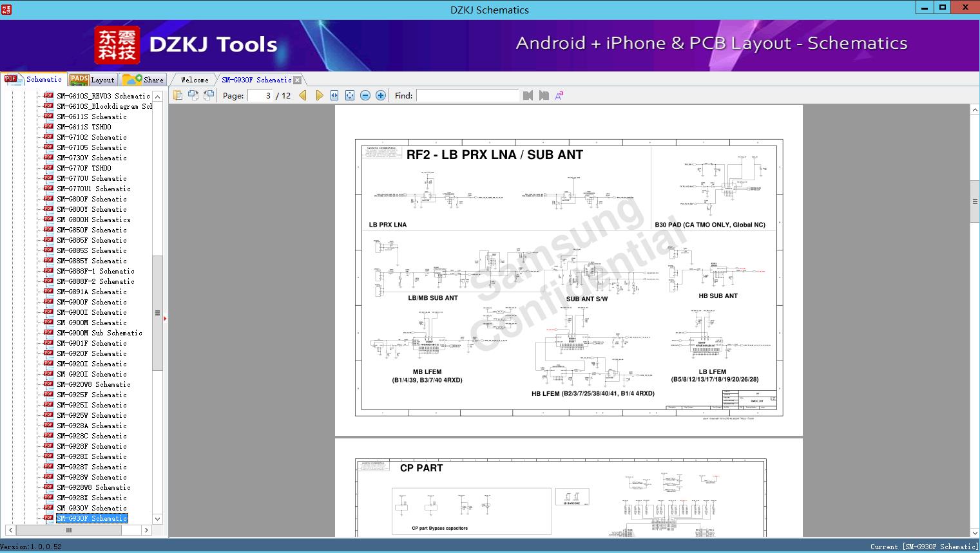Screen dimensions: 980x553
Task: Select SM-G730V Schematic entry
Action: (91, 158)
